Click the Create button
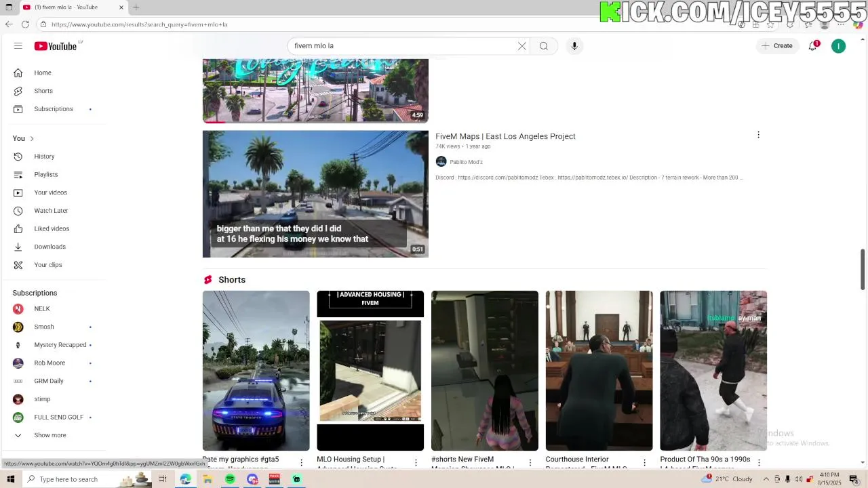The height and width of the screenshot is (488, 868). coord(777,46)
